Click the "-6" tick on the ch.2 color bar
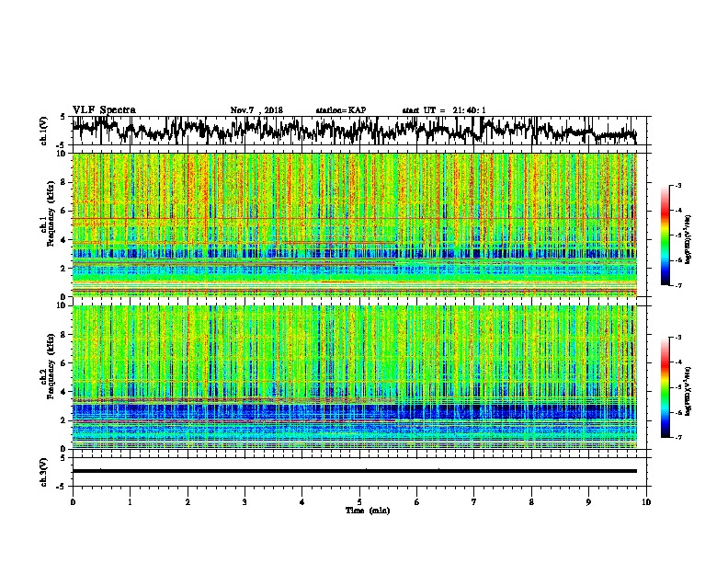Screen dimensions: 728x563 677,412
